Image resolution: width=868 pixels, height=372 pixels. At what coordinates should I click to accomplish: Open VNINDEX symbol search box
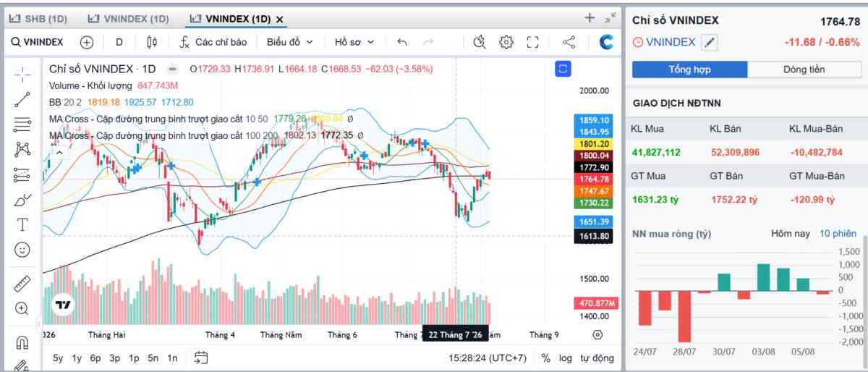37,42
